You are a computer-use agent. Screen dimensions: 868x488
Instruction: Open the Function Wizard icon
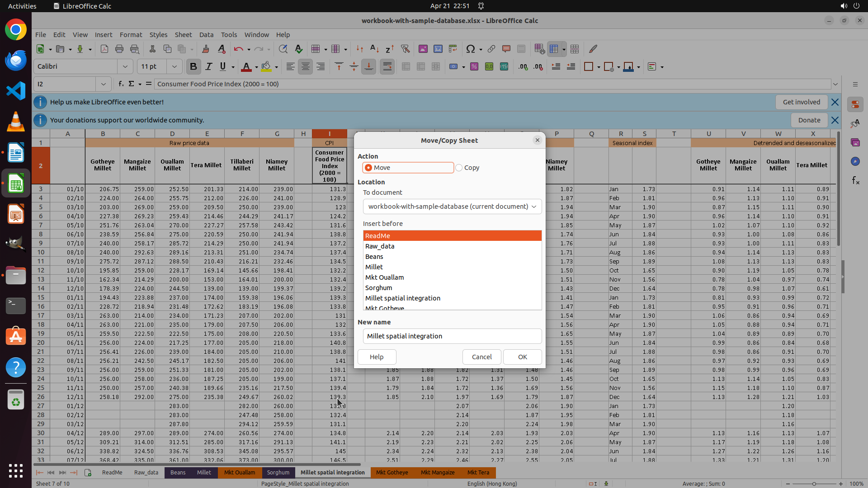tap(121, 84)
